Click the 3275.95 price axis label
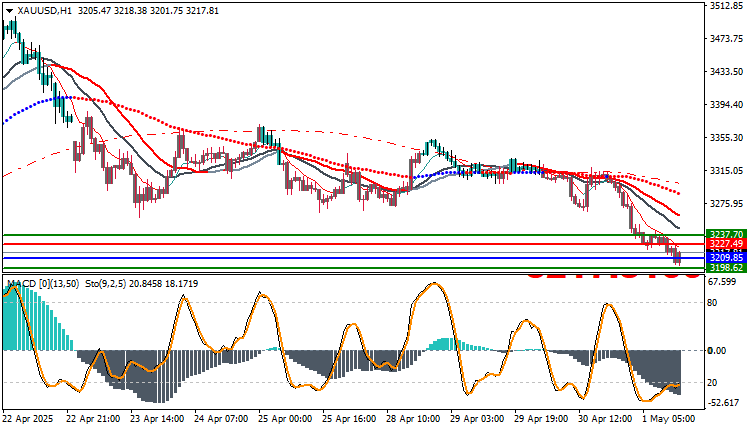The width and height of the screenshot is (750, 430). click(726, 204)
